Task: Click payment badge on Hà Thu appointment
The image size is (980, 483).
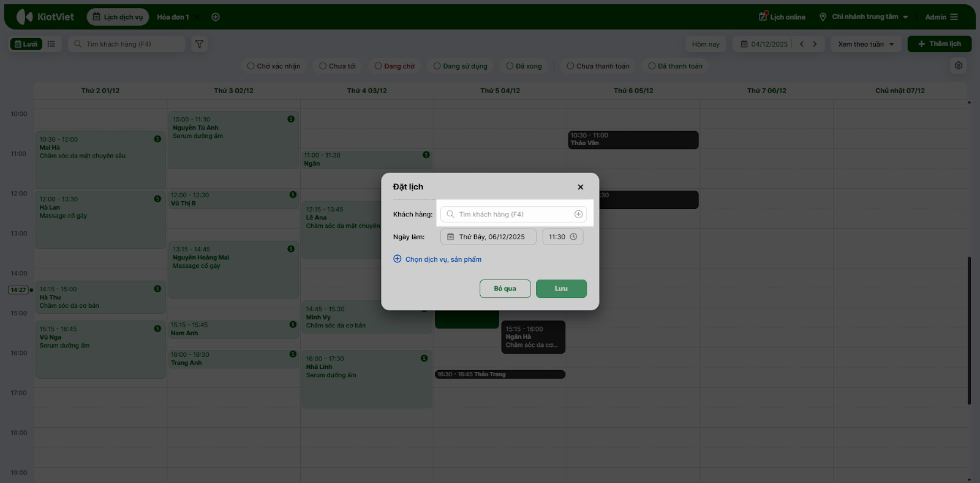Action: click(157, 289)
